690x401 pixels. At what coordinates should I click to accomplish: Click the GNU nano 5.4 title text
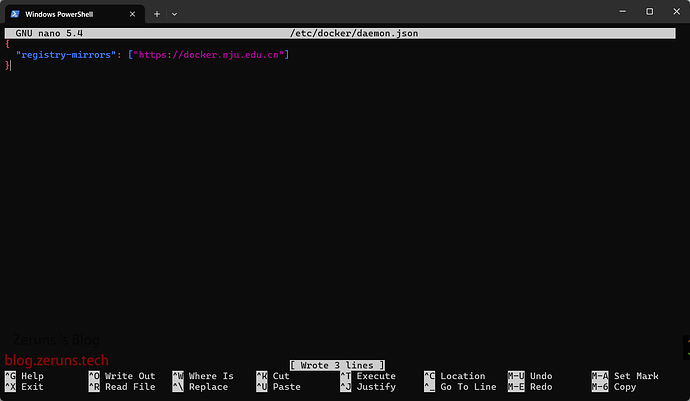point(49,33)
